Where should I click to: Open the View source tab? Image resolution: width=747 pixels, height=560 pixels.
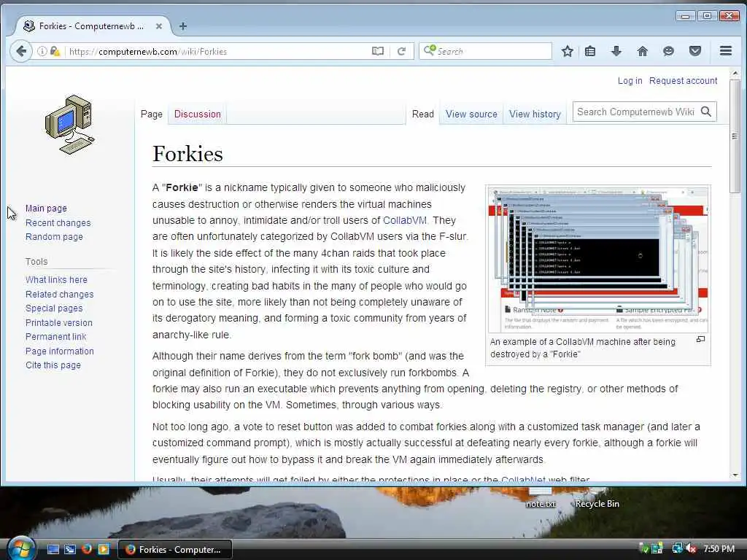(471, 114)
